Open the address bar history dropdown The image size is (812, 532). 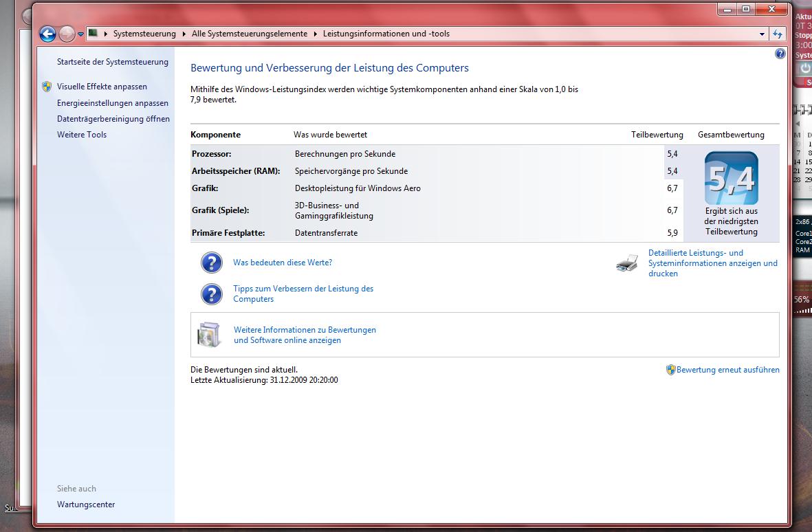762,34
